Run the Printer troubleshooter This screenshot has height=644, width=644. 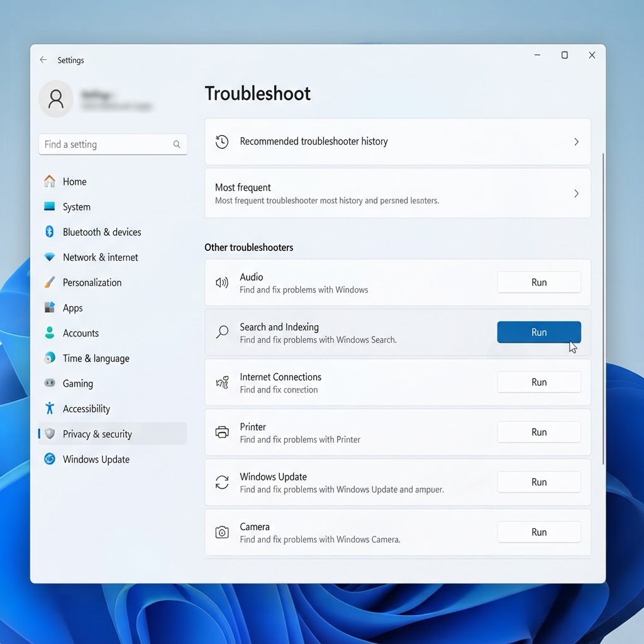pyautogui.click(x=539, y=431)
